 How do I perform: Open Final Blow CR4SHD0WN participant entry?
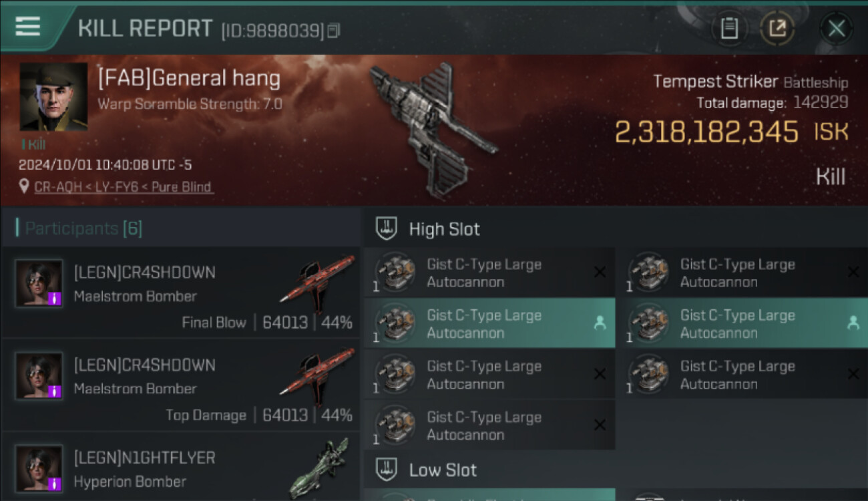[180, 292]
